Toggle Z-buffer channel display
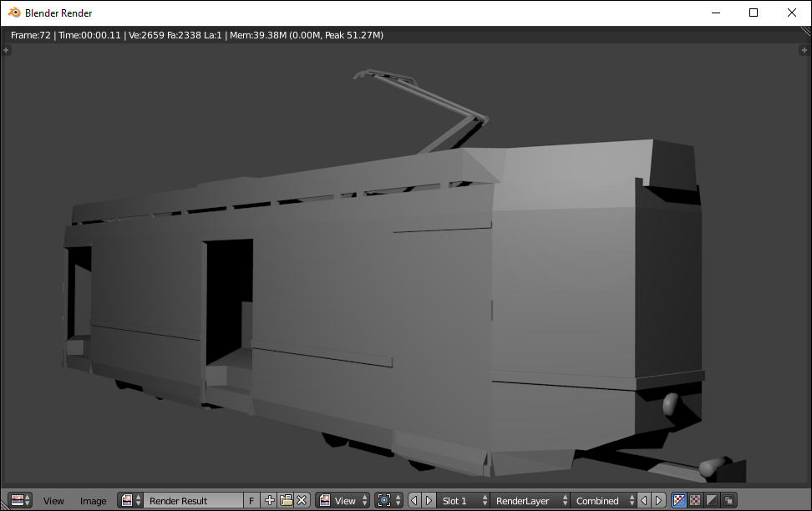The image size is (812, 511). [728, 501]
